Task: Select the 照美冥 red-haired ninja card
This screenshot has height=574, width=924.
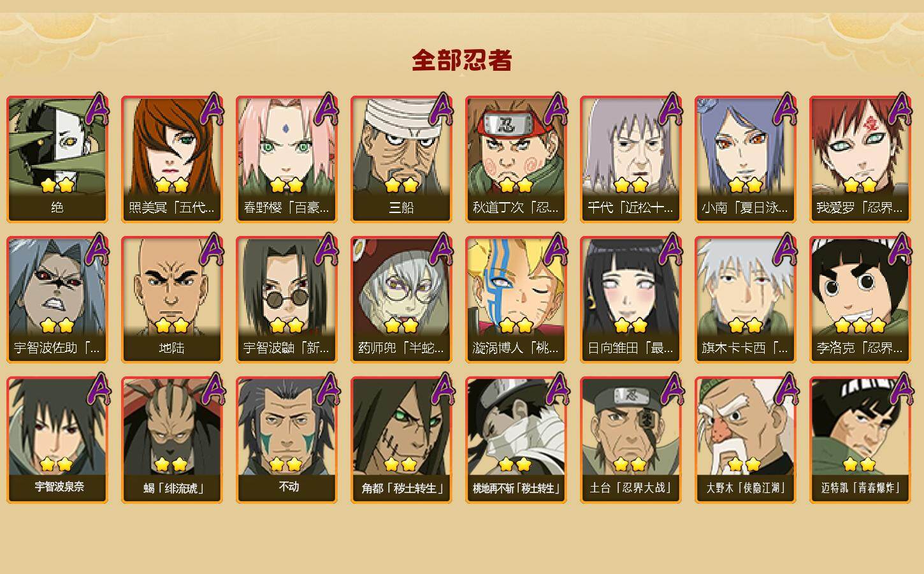Action: tap(172, 159)
